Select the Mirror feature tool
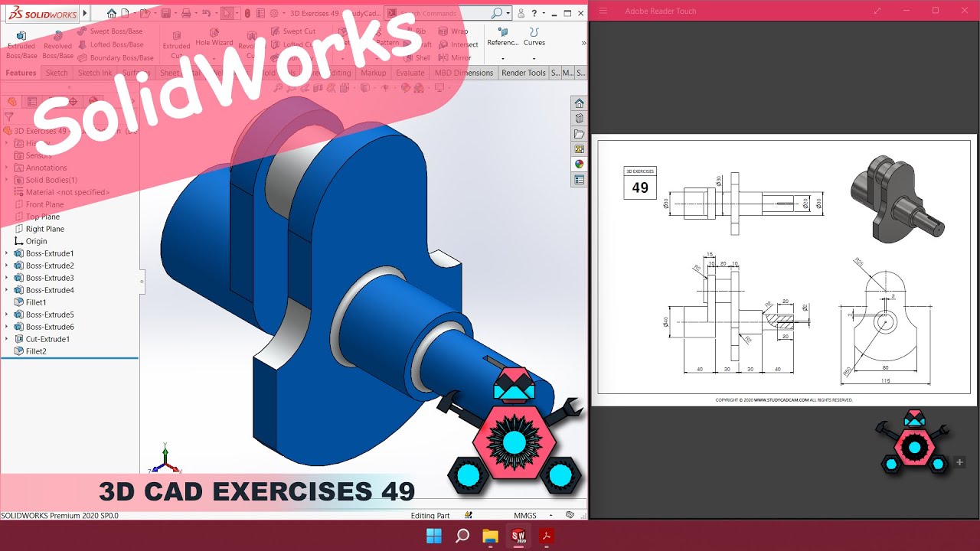Screen dimensions: 980x551 pyautogui.click(x=455, y=57)
